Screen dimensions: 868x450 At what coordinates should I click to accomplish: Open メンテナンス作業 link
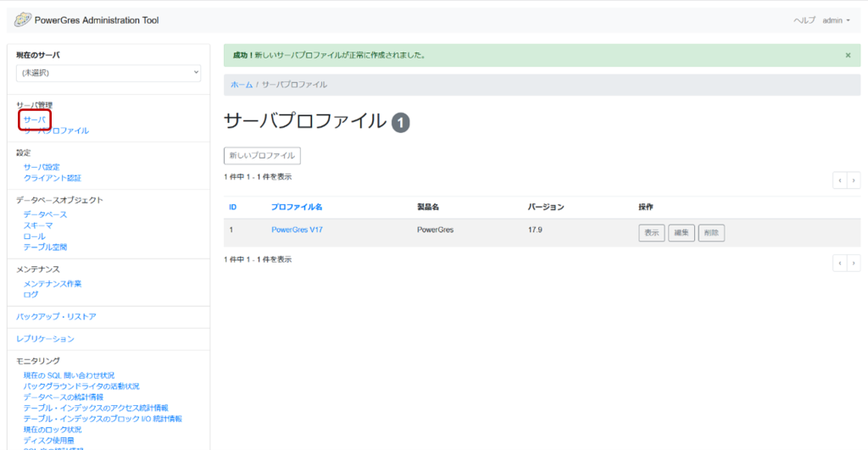pyautogui.click(x=52, y=284)
